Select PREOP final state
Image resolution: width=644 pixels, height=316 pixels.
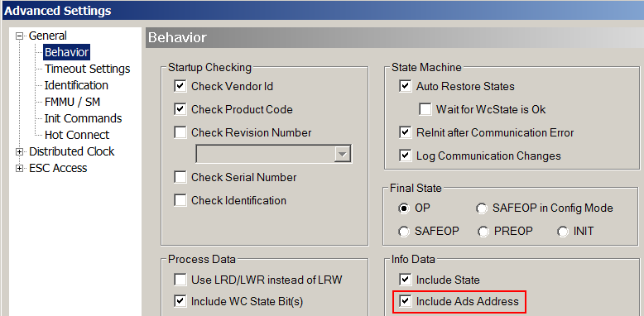483,232
